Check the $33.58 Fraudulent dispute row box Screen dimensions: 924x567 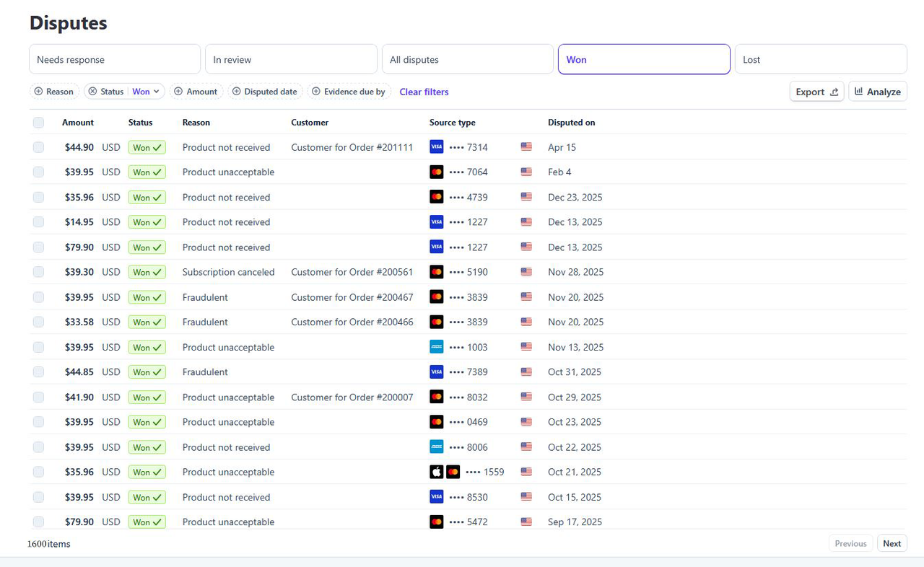tap(38, 322)
